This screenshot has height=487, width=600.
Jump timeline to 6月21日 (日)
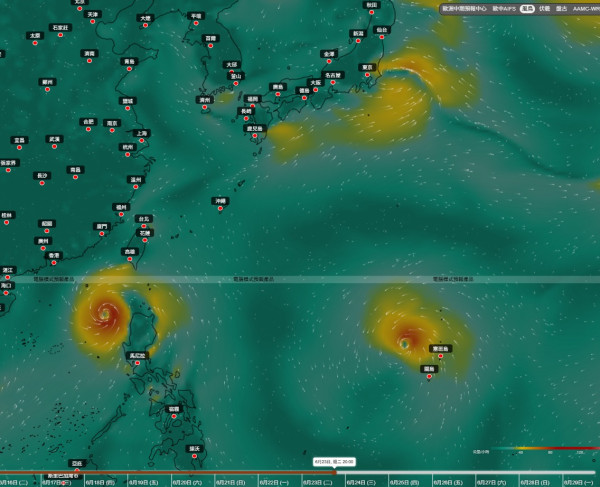click(x=230, y=482)
